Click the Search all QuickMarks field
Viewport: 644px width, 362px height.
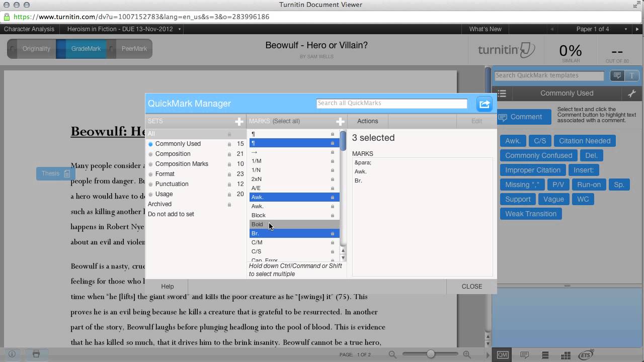[x=392, y=103]
